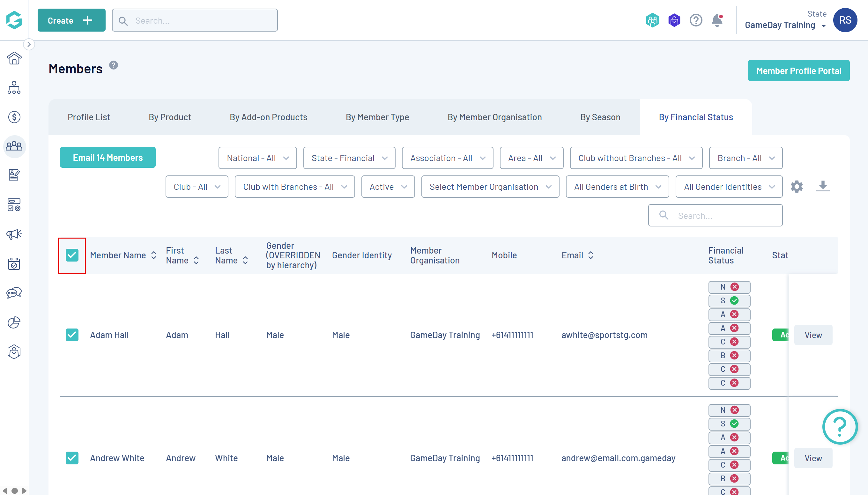Untick Adam Hall's row checkbox
This screenshot has width=868, height=495.
coord(72,335)
